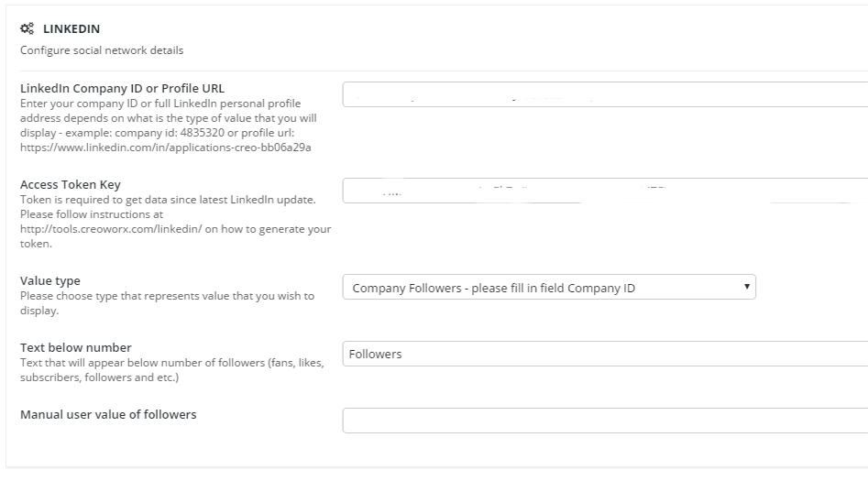
Task: Click the example LinkedIn profile URL text
Action: point(165,147)
